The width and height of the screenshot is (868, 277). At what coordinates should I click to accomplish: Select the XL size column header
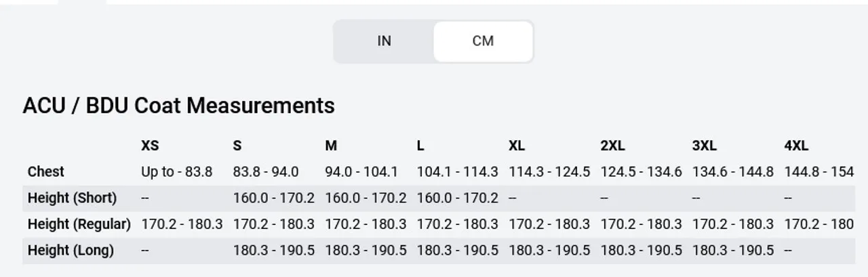517,146
